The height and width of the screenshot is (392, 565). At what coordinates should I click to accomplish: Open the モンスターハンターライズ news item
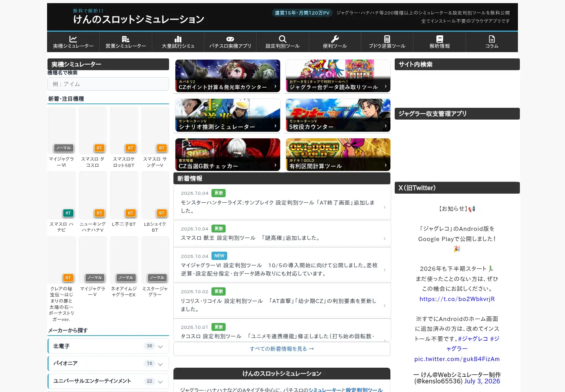[282, 202]
